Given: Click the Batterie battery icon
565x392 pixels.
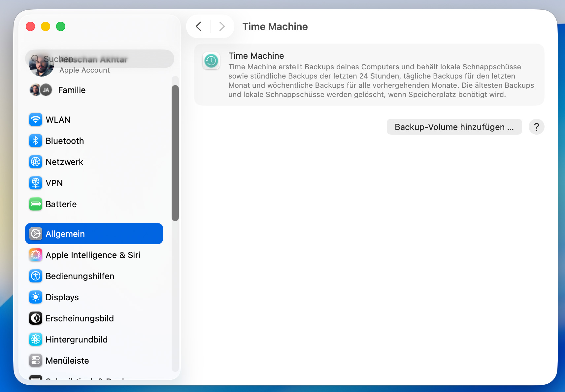Looking at the screenshot, I should [36, 204].
